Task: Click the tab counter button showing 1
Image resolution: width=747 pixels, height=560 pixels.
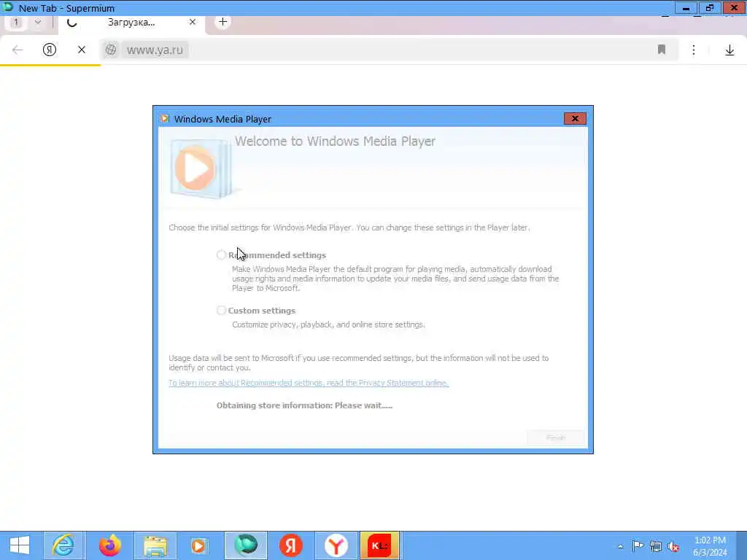Action: (16, 22)
